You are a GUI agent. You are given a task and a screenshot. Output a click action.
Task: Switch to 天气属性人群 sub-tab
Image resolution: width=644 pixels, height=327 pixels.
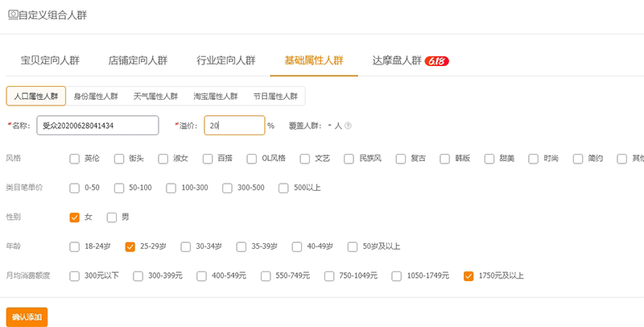click(155, 96)
